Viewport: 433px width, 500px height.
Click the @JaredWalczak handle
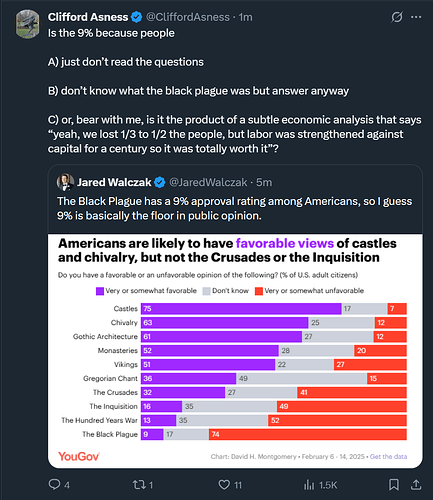pos(208,182)
